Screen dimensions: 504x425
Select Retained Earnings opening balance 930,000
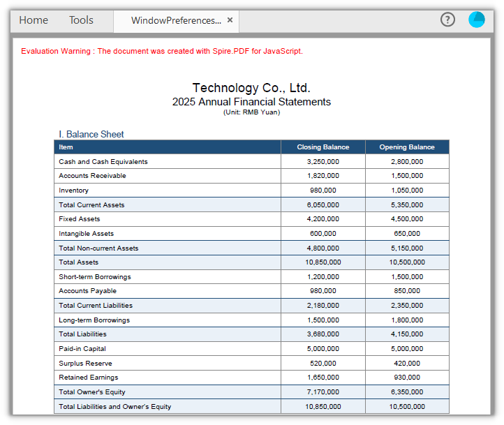coord(407,378)
